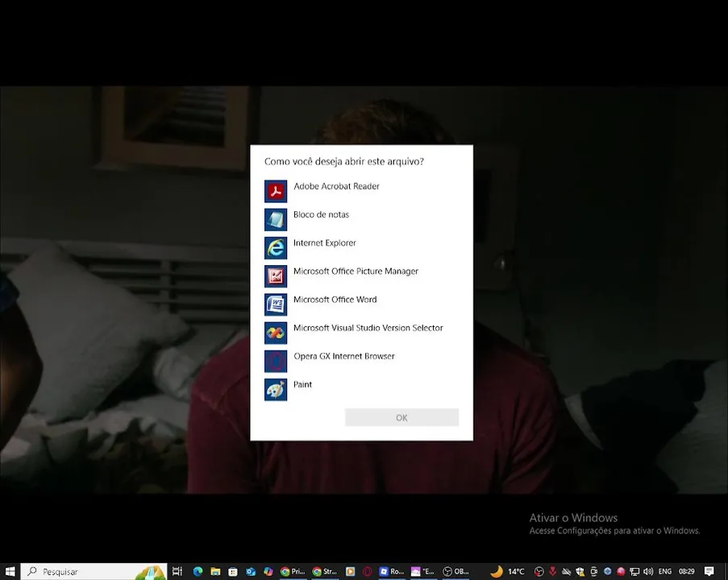Select Microsoft Office Picture Manager icon

click(x=276, y=276)
